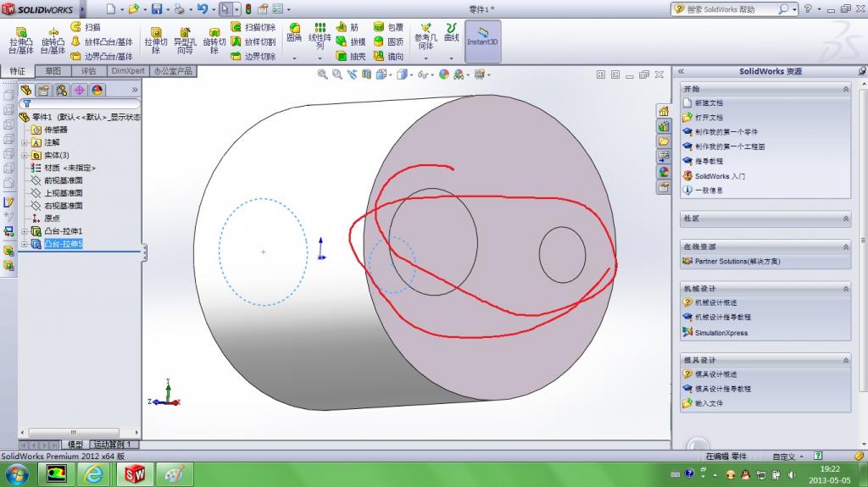Launch SimulationXpress from resources panel

click(x=721, y=333)
